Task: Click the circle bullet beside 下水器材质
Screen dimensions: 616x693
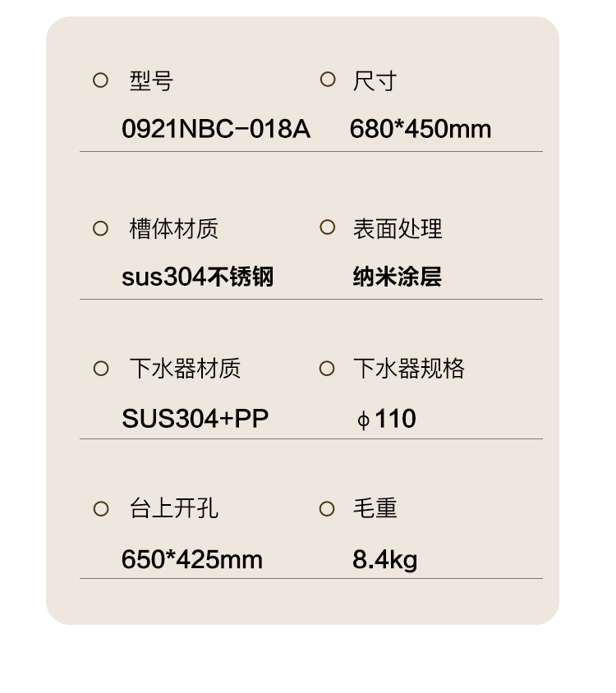Action: (x=101, y=368)
